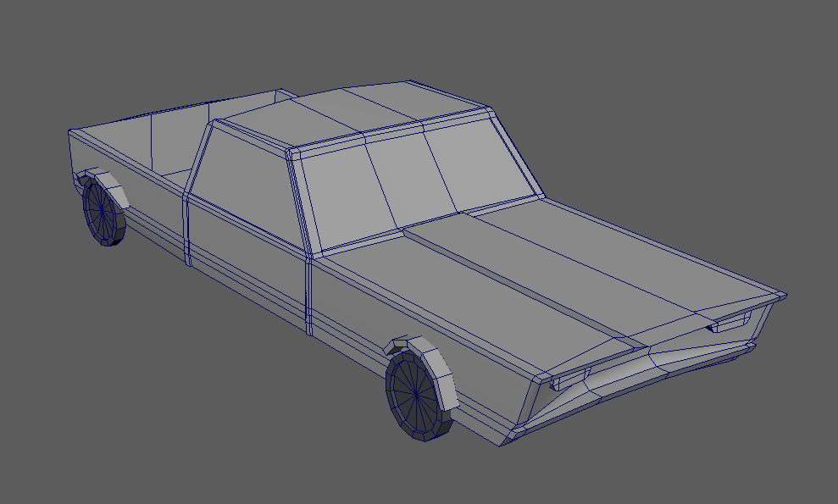Click the center hub of the front wheel

(415, 392)
